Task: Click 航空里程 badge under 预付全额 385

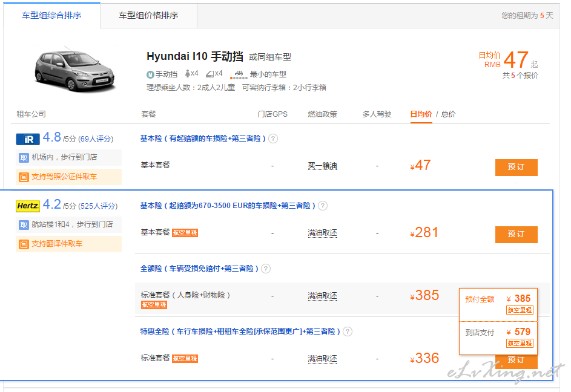Action: [x=520, y=310]
